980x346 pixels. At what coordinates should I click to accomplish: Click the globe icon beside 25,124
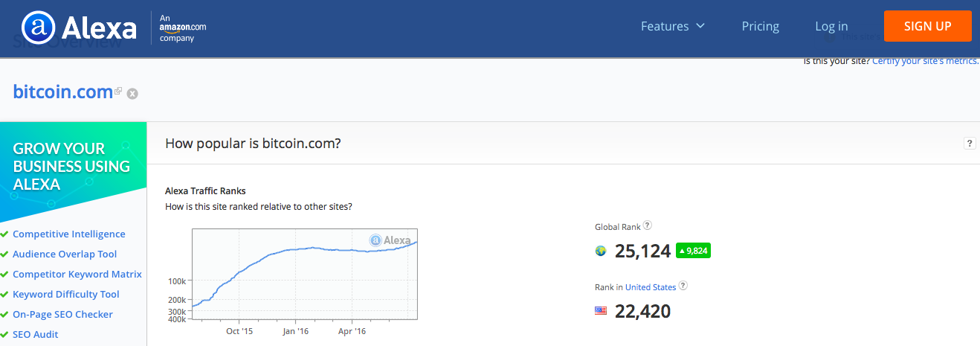point(601,251)
